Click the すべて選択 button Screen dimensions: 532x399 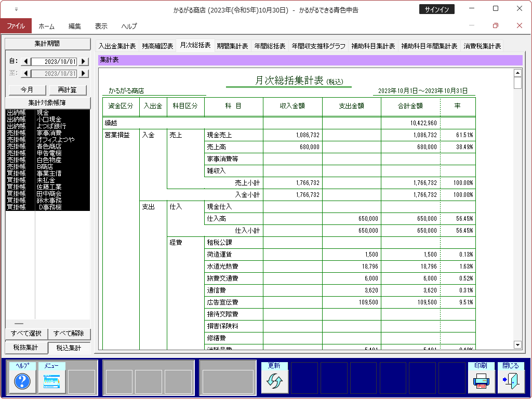[26, 334]
